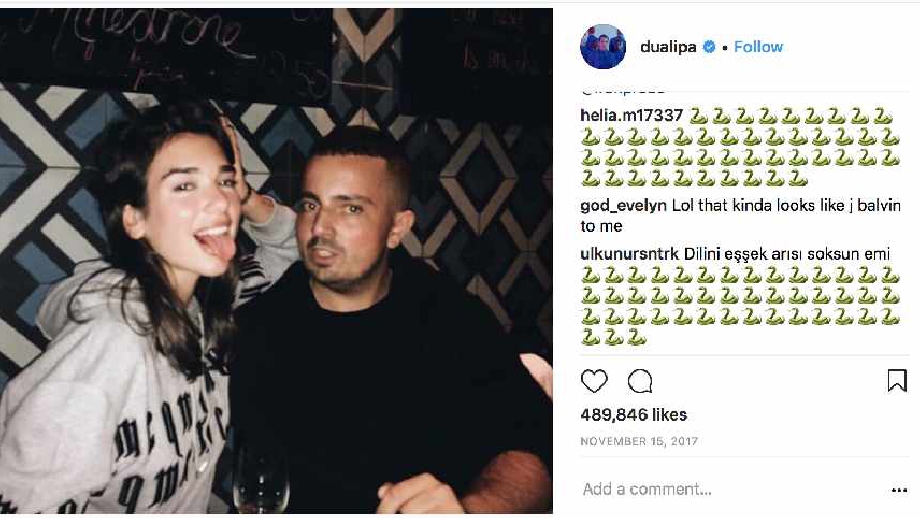This screenshot has width=920, height=518.
Task: Click the verified badge icon
Action: 709,47
